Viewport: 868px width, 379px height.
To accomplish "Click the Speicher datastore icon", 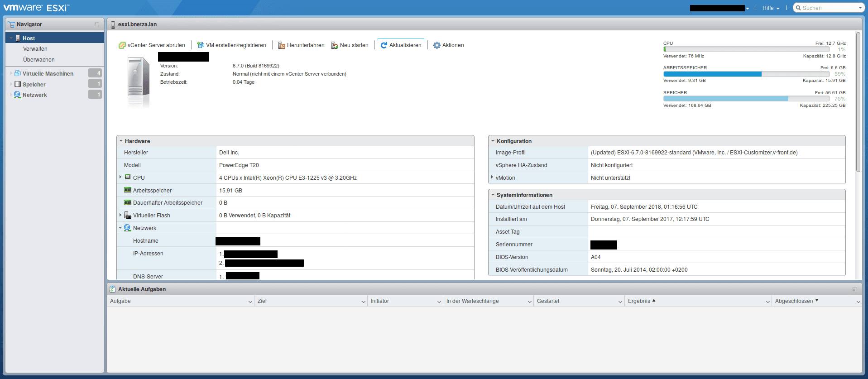I will pyautogui.click(x=18, y=84).
